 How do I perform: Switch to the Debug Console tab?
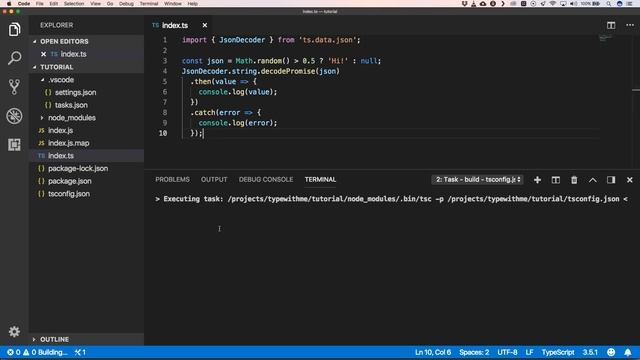[266, 180]
